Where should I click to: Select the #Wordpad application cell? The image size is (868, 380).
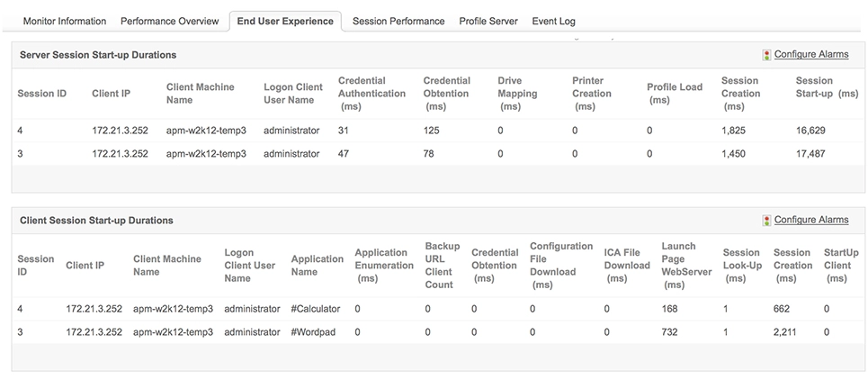click(x=314, y=332)
